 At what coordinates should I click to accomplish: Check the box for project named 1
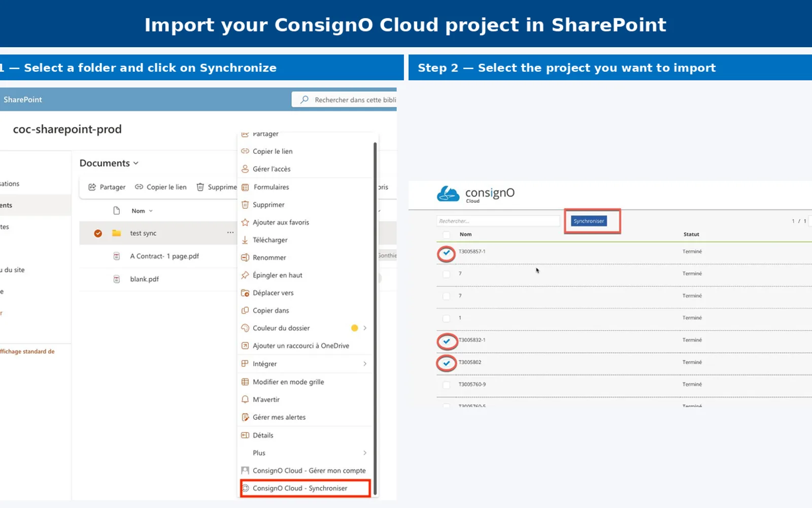(446, 319)
